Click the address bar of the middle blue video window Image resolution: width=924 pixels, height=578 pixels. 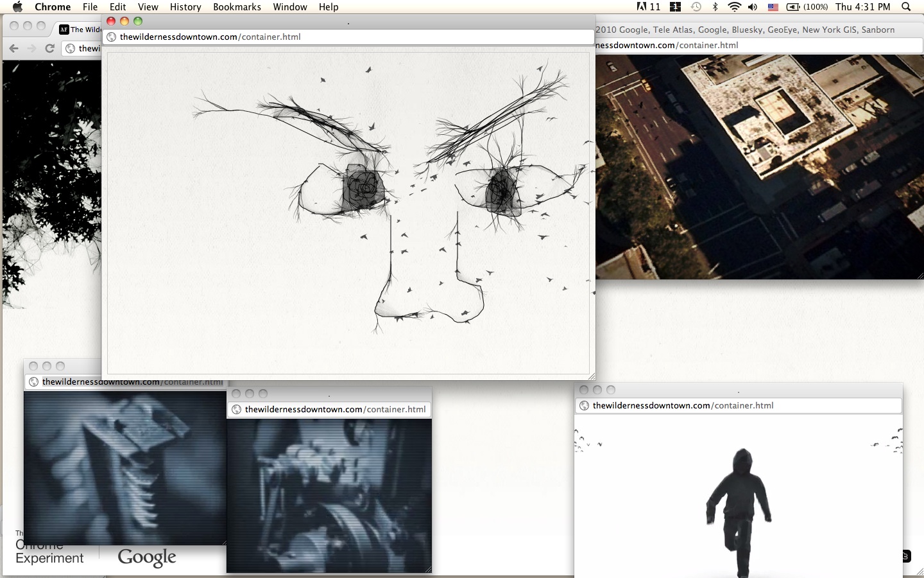tap(329, 409)
